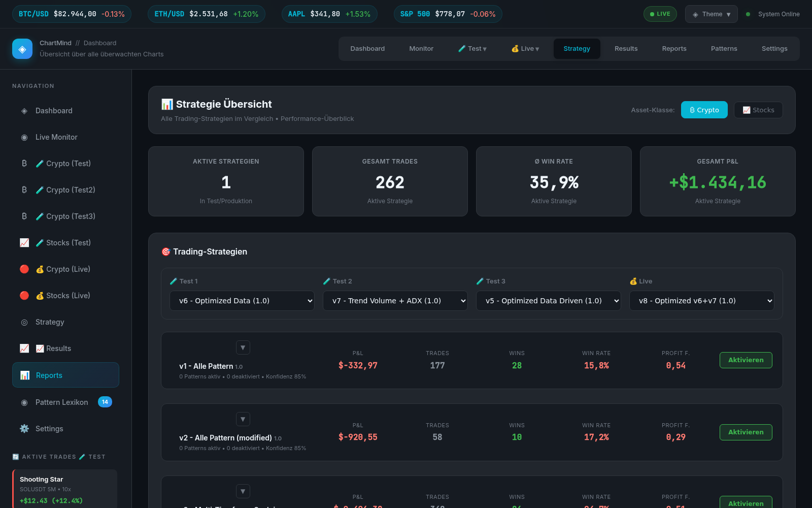This screenshot has width=812, height=508.
Task: Click the chart icon beside Results in sidebar
Action: pos(24,348)
